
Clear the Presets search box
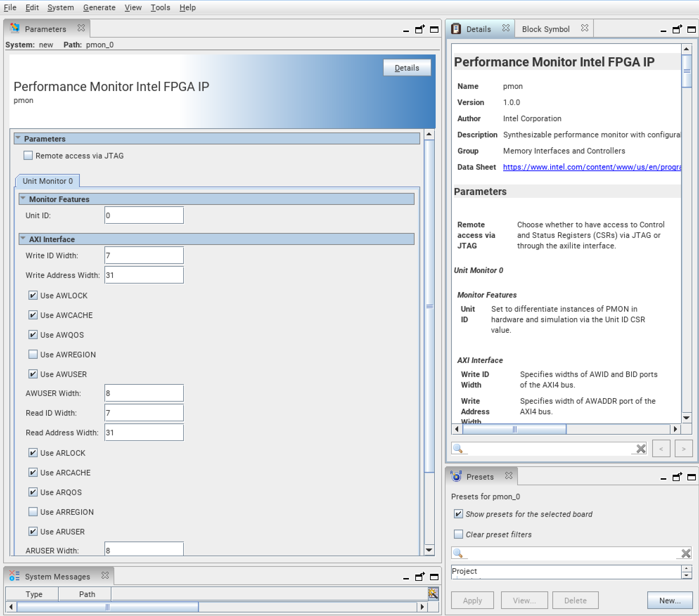point(685,553)
